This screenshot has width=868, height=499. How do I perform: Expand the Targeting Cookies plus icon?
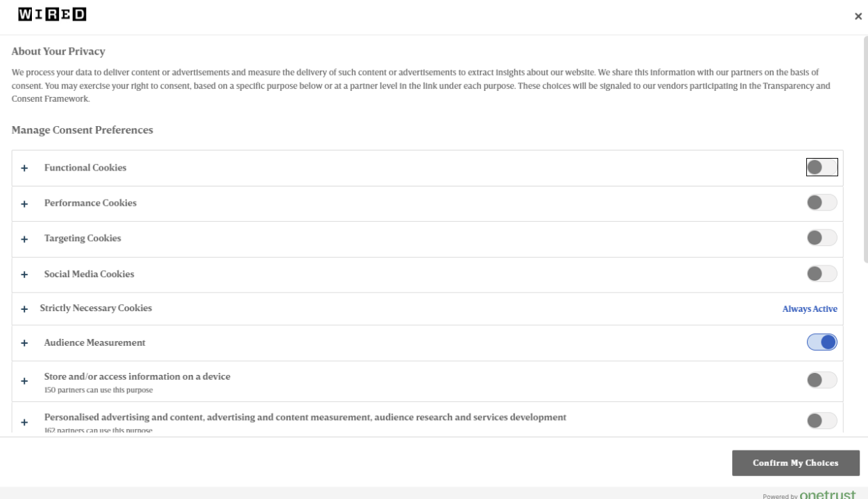click(24, 239)
